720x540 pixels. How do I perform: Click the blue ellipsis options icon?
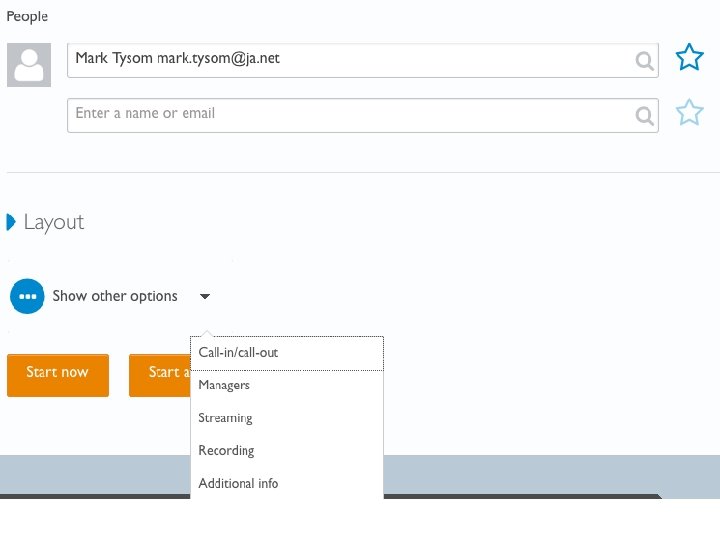(28, 296)
